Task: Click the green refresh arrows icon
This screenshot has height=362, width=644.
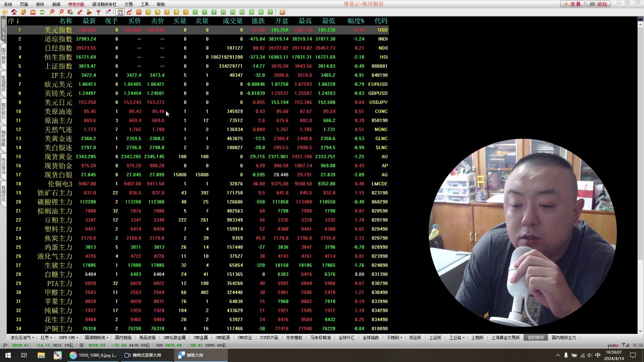Action: [42, 12]
